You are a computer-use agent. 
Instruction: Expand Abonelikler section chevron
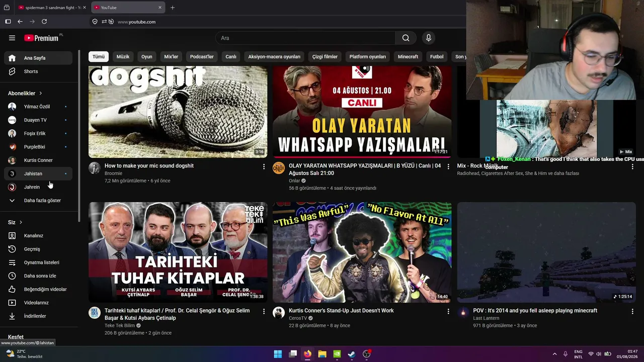pos(41,93)
